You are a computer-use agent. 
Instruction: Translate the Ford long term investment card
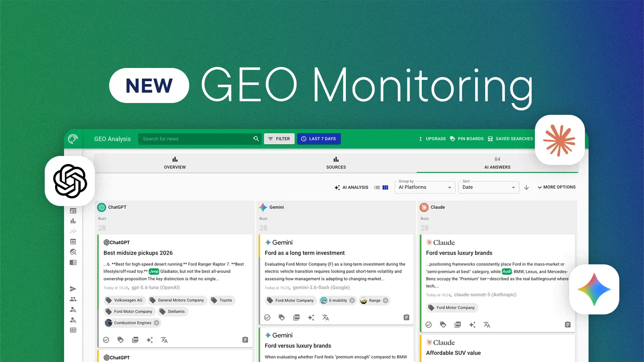[325, 318]
